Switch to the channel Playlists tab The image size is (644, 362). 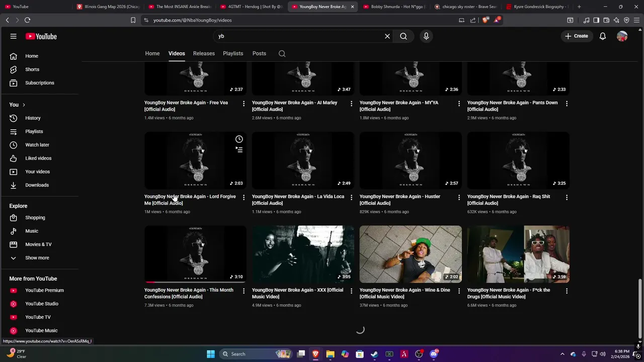[233, 53]
